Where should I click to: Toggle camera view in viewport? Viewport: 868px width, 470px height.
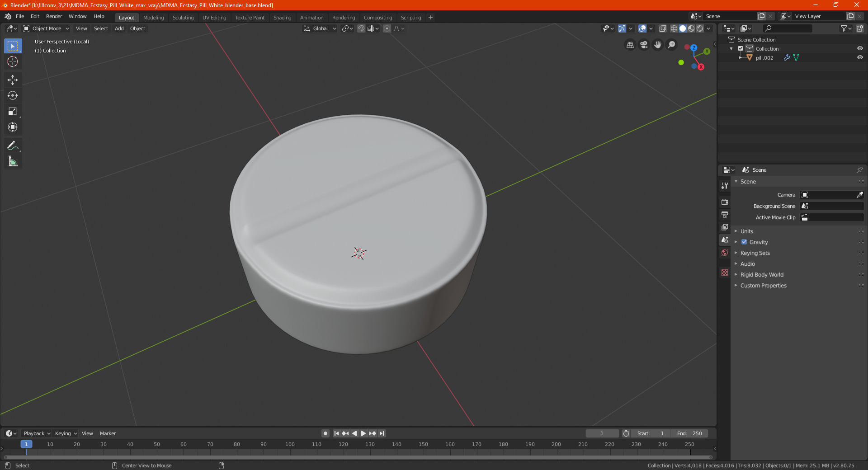[644, 45]
